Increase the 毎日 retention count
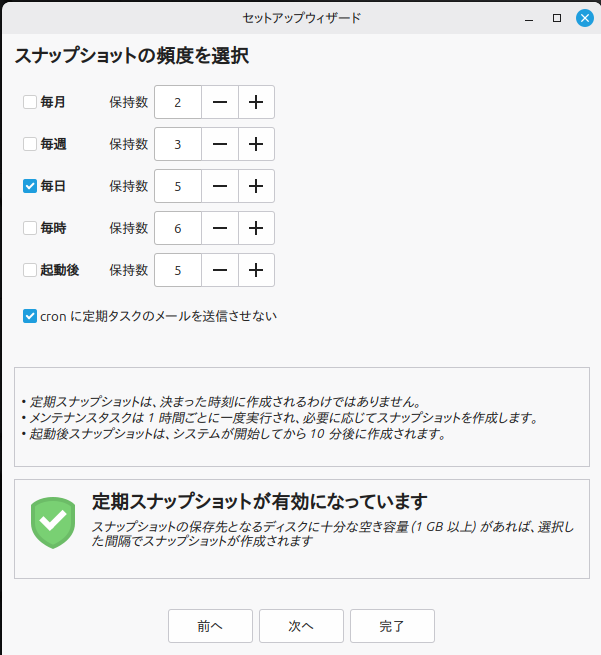The image size is (601, 655). pyautogui.click(x=256, y=186)
